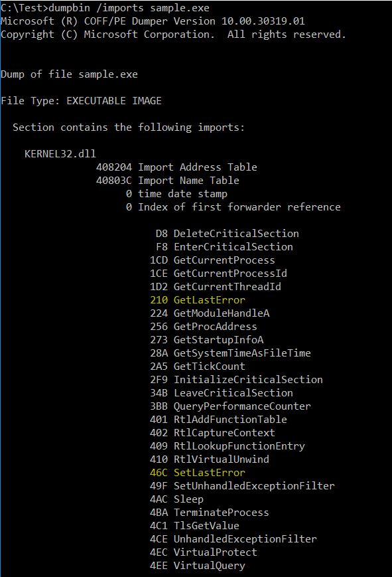Click the GetProcAddress function name
Viewport: 392px width, 577px height.
pos(215,327)
